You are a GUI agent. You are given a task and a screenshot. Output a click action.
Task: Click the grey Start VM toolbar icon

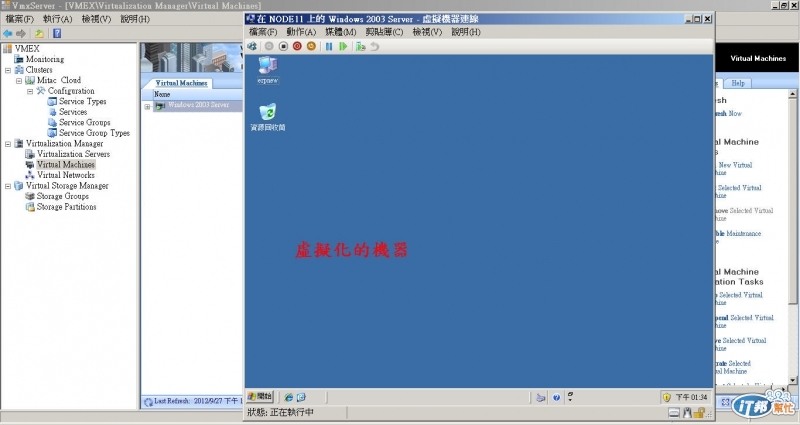[269, 46]
